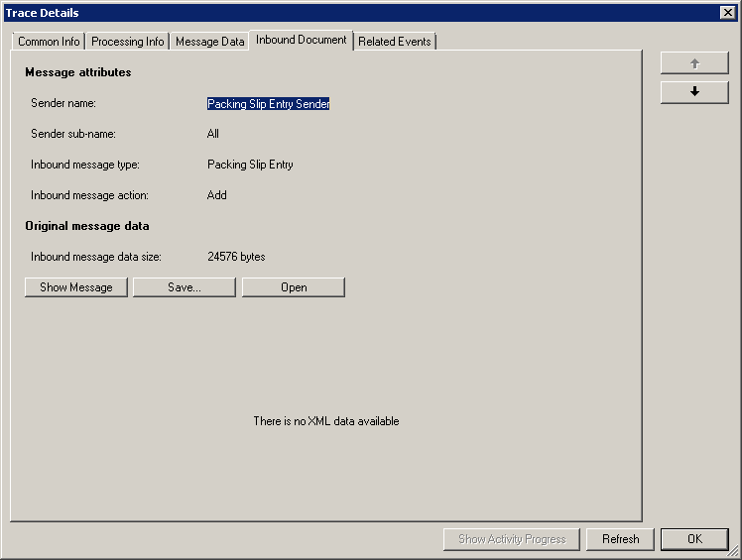
Task: View the Related Events tab
Action: point(394,42)
